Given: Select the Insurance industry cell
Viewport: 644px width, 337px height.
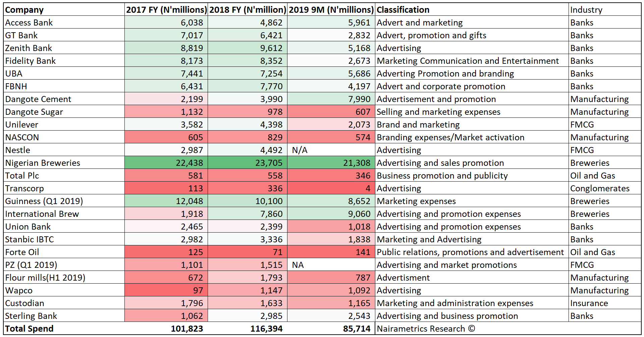Looking at the screenshot, I should tap(605, 303).
